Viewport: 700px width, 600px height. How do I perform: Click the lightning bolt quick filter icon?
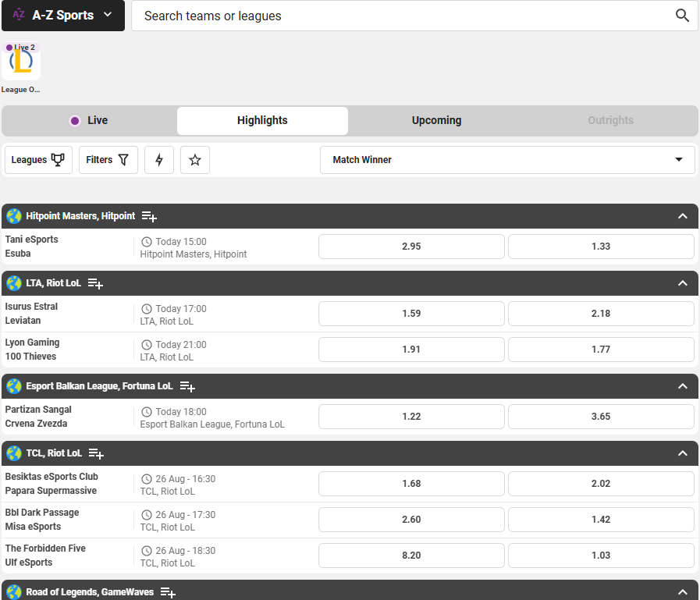[x=159, y=160]
